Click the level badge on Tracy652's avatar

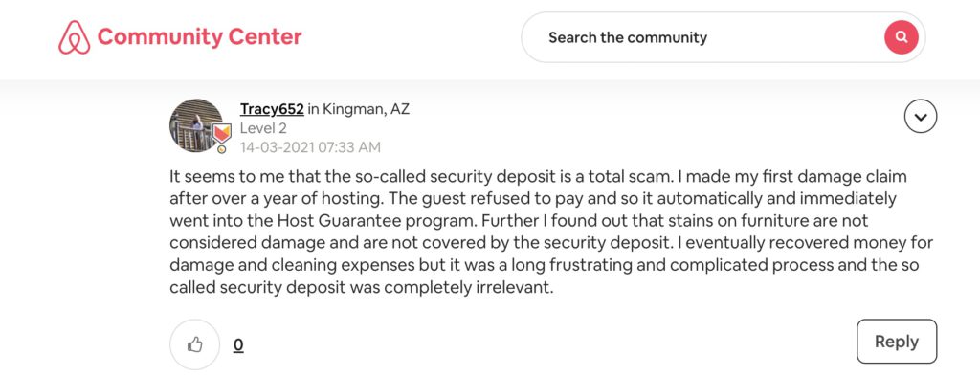point(221,138)
